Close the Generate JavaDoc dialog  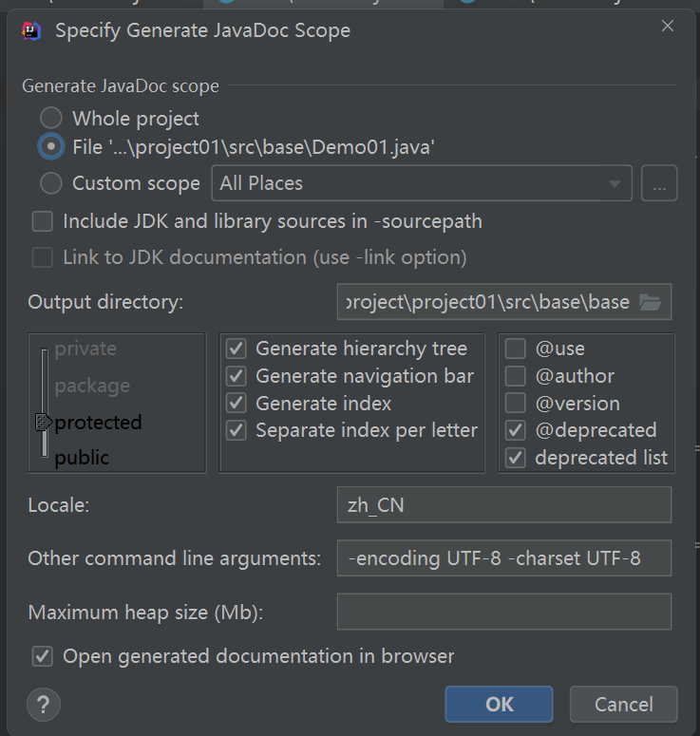point(668,27)
